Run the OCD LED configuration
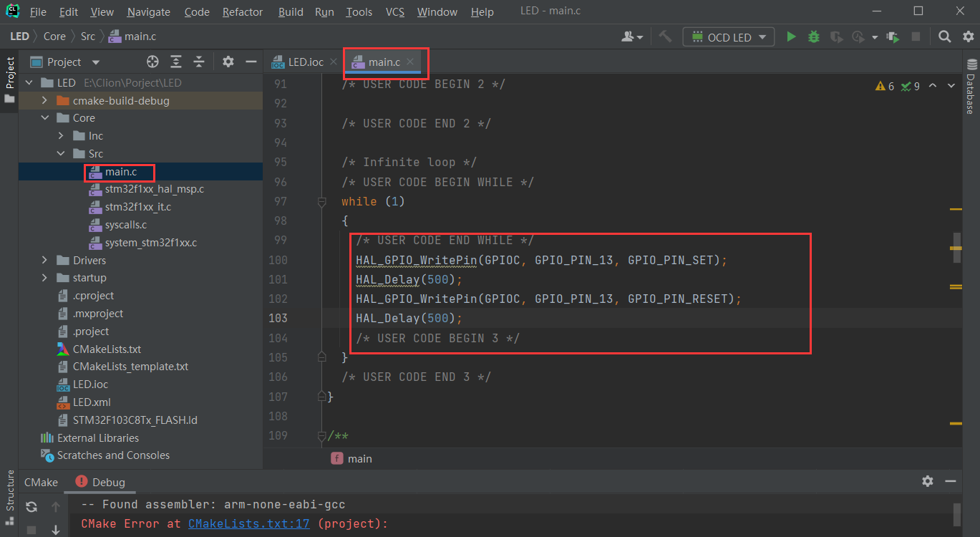 click(x=790, y=36)
